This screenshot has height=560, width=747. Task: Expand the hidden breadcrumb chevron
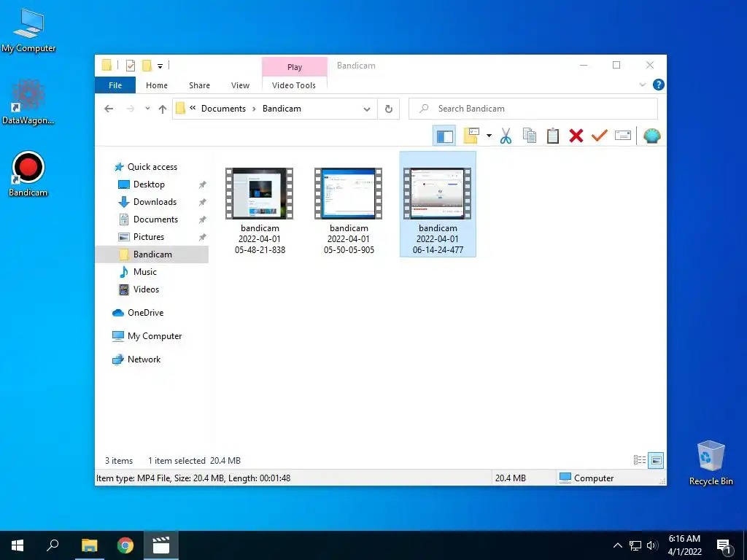(193, 108)
